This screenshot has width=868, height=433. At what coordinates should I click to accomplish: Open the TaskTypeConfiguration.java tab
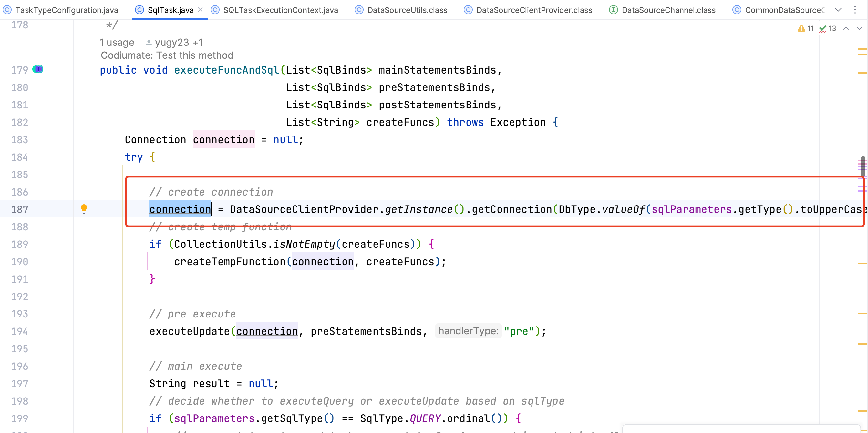pyautogui.click(x=61, y=10)
